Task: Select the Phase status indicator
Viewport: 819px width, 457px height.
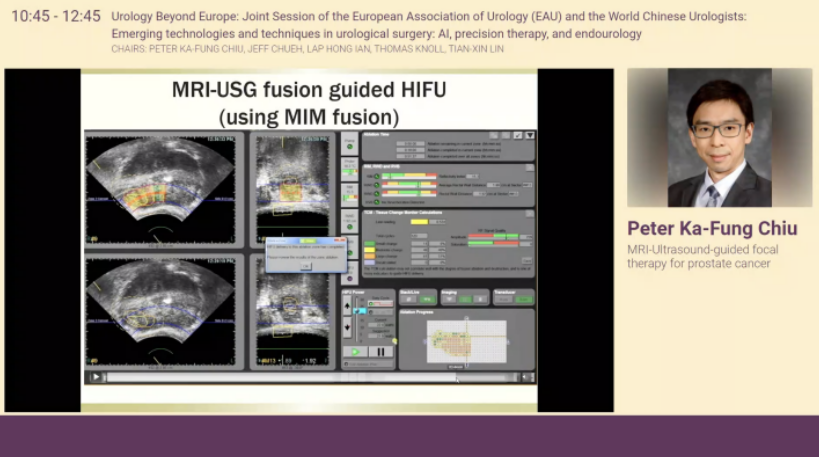Action: coord(349,144)
